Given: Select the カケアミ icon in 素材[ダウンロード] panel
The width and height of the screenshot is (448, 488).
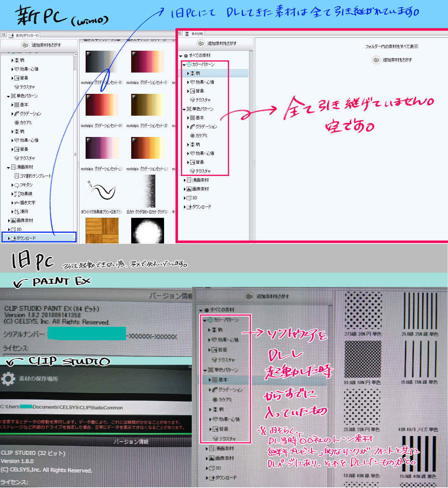Looking at the screenshot, I should pyautogui.click(x=17, y=123).
